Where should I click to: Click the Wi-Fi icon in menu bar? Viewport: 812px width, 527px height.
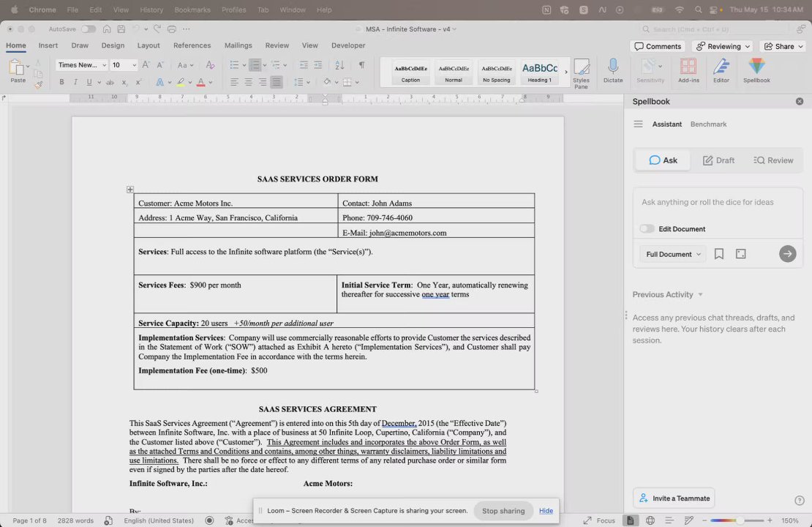(x=679, y=10)
